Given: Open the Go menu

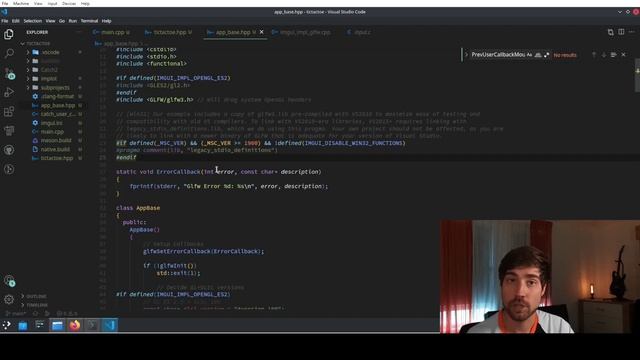Looking at the screenshot, I should click(62, 21).
